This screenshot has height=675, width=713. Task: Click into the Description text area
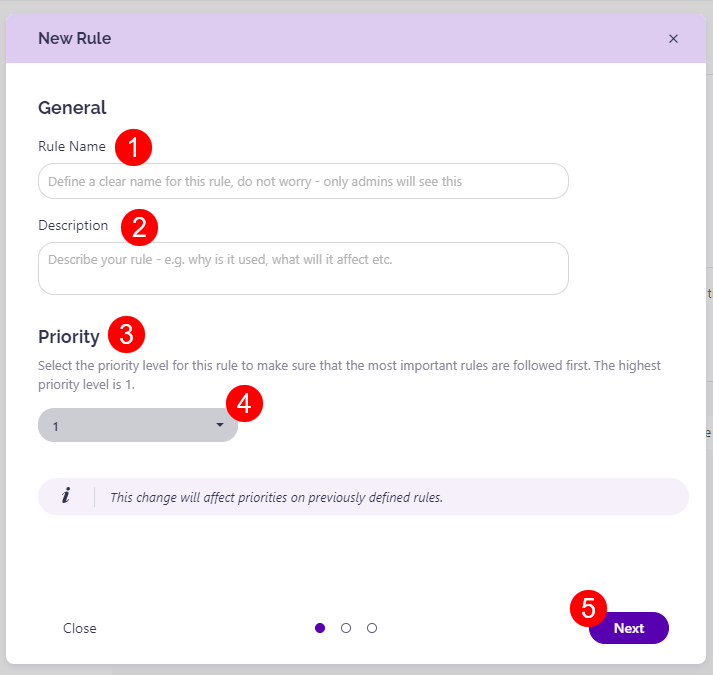(x=303, y=268)
